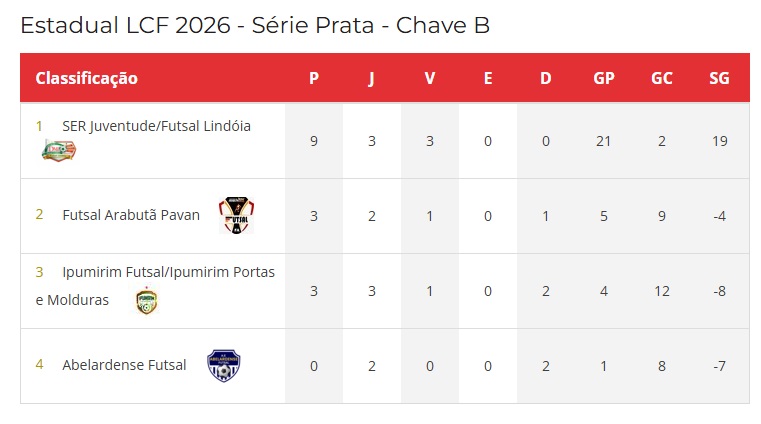761x424 pixels.
Task: Open Futsal Arabutã Pavan team name
Action: click(x=131, y=214)
